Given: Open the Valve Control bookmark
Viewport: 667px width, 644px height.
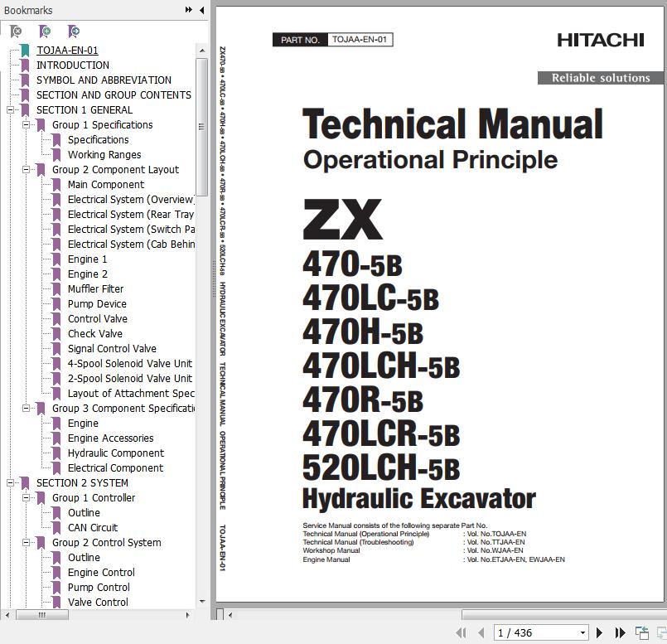Looking at the screenshot, I should pyautogui.click(x=98, y=602).
